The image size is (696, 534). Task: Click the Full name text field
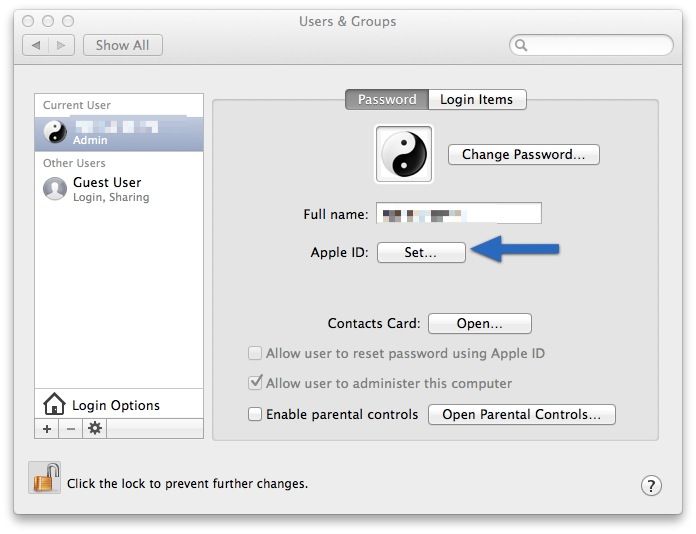coord(458,214)
